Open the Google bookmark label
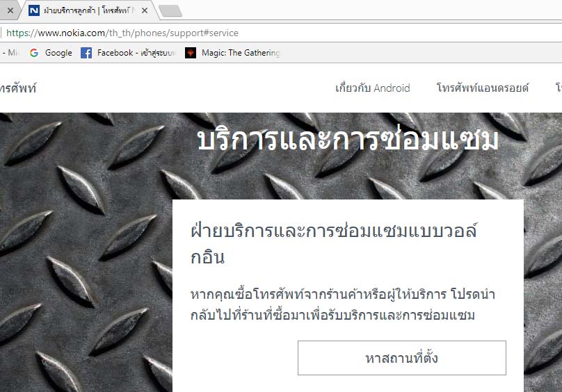Image resolution: width=562 pixels, height=392 pixels. (x=58, y=53)
